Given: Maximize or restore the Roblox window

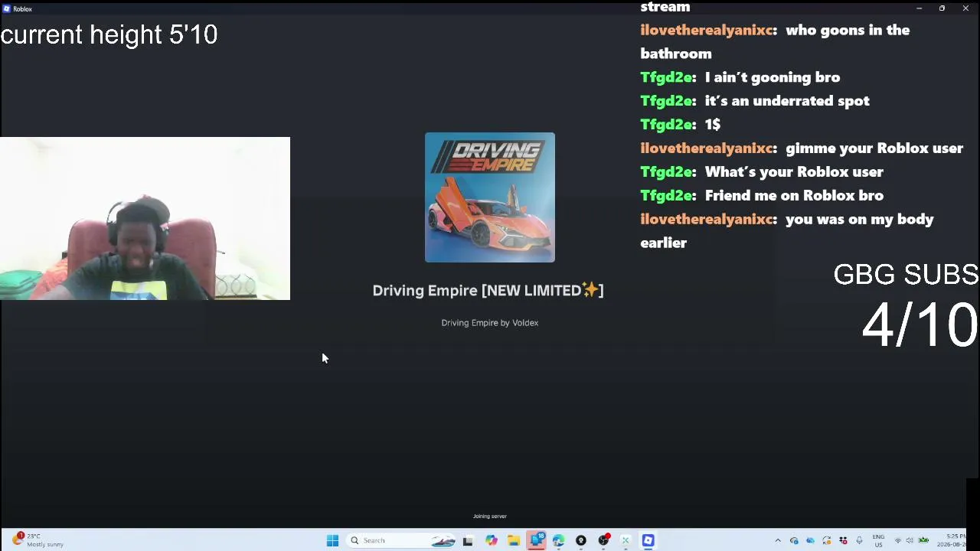Looking at the screenshot, I should pos(942,8).
